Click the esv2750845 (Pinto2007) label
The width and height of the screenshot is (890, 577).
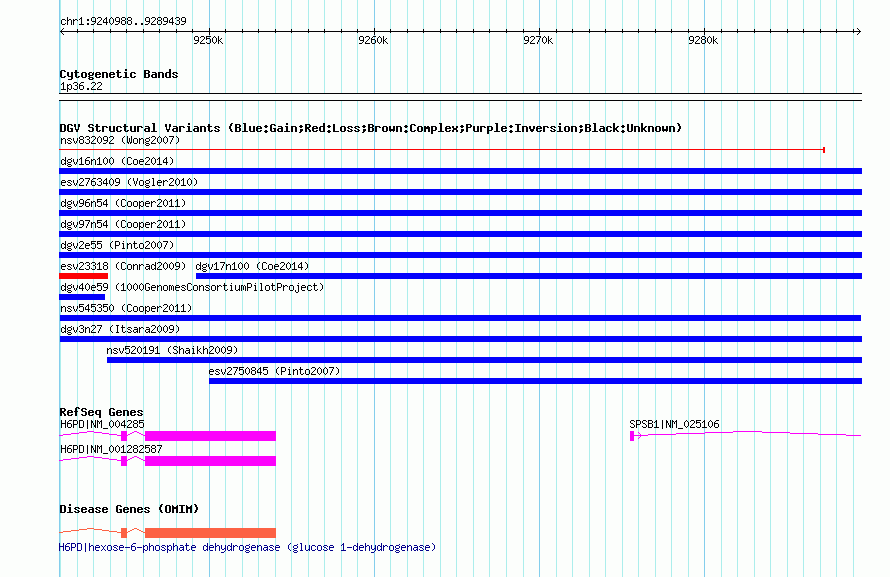pyautogui.click(x=274, y=371)
